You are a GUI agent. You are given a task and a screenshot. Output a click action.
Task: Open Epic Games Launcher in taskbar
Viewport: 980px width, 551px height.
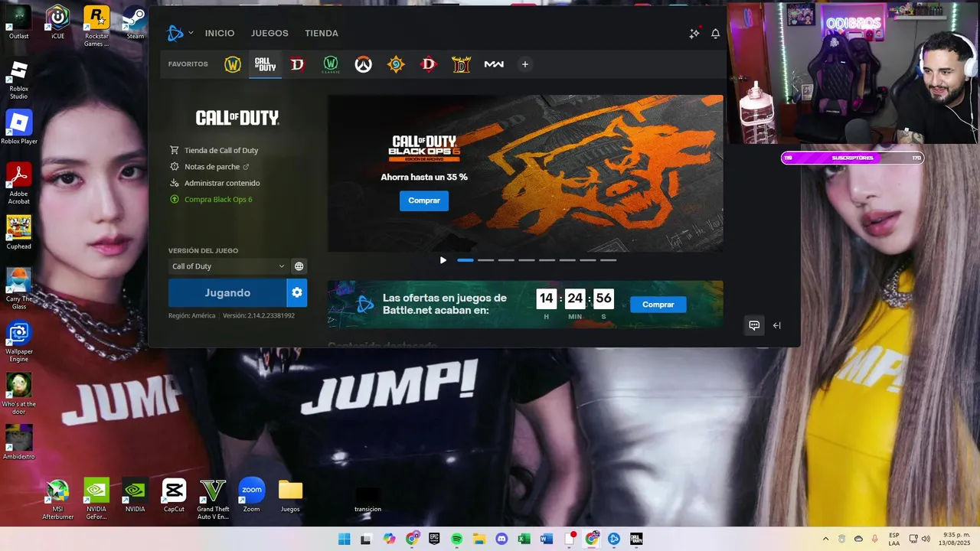pyautogui.click(x=434, y=539)
